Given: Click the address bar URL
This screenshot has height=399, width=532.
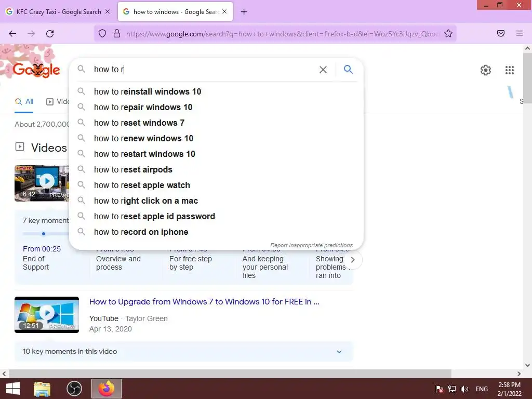Looking at the screenshot, I should pyautogui.click(x=282, y=34).
